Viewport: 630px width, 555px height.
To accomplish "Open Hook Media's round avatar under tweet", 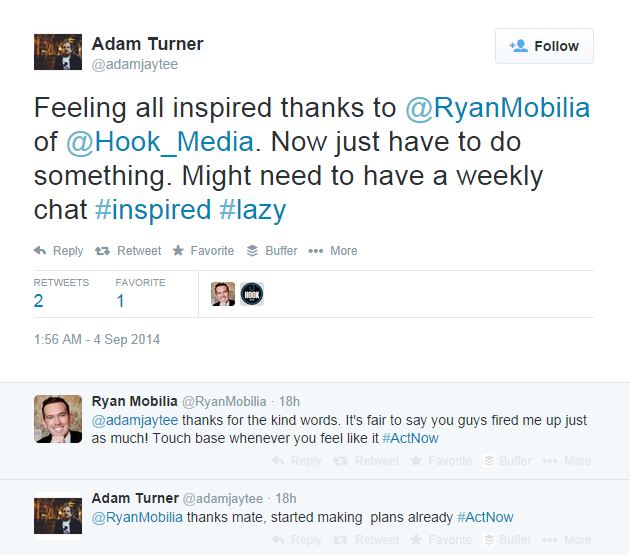I will tap(251, 294).
